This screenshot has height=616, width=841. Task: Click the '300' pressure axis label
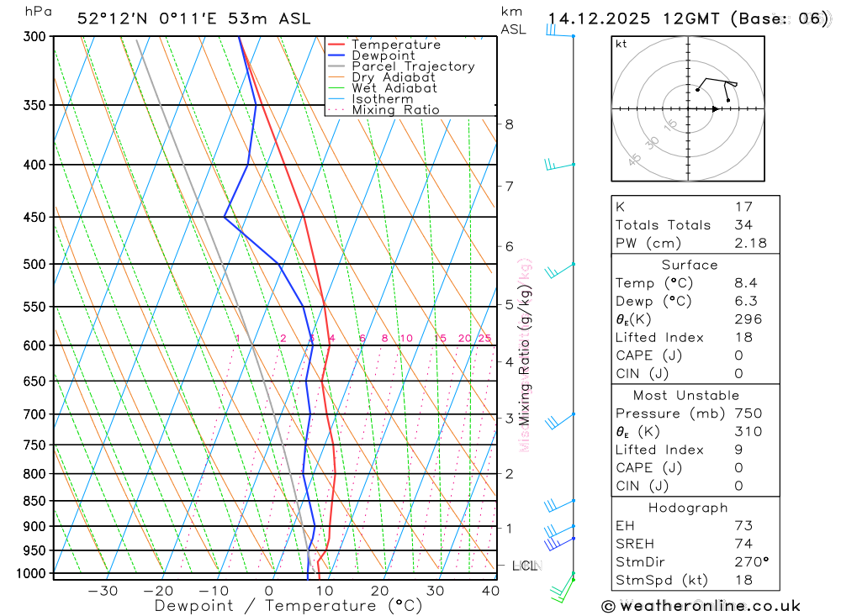click(x=34, y=36)
